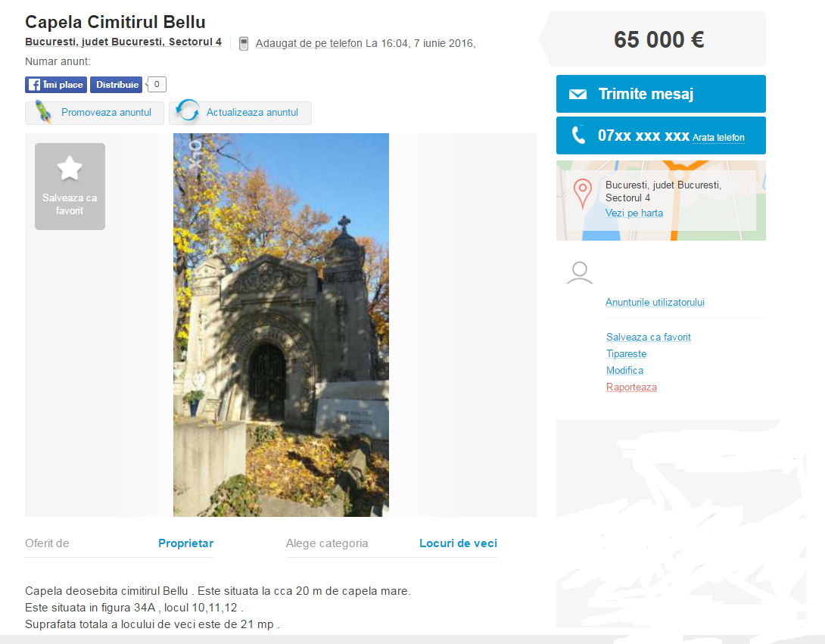Click the phone handset icon beside the phone number
Screen dimensions: 825x644
(x=578, y=135)
